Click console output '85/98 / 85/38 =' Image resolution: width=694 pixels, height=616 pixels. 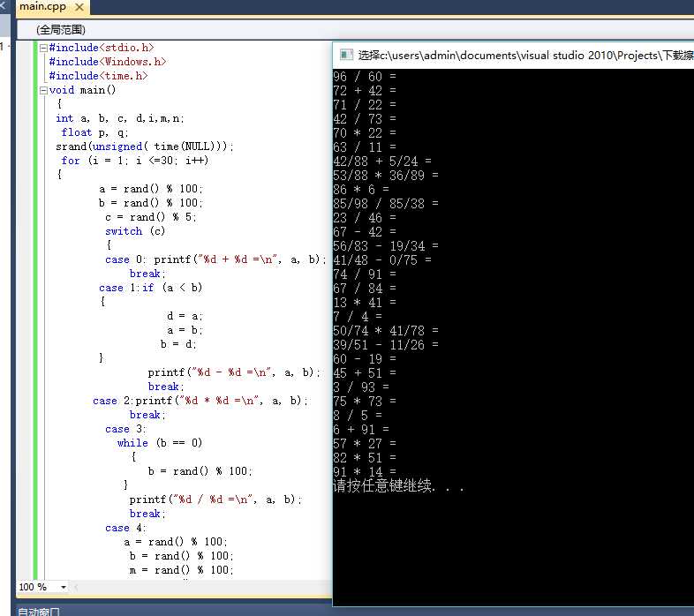coord(386,204)
